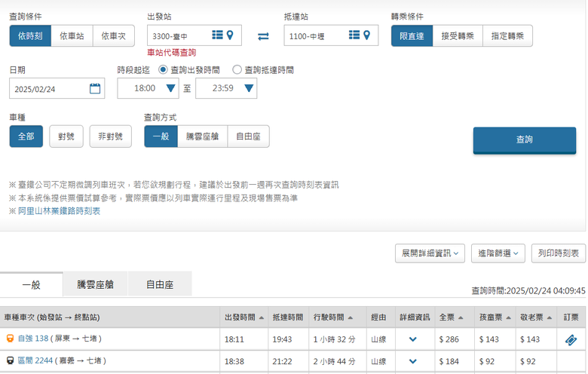Expand details chevron for 區間 2244

(413, 362)
